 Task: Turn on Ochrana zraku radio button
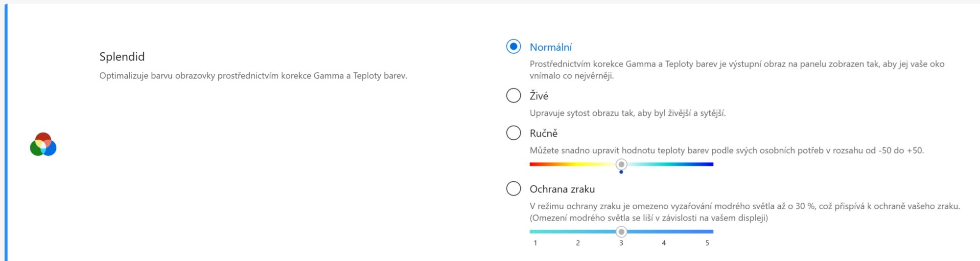[x=513, y=189]
